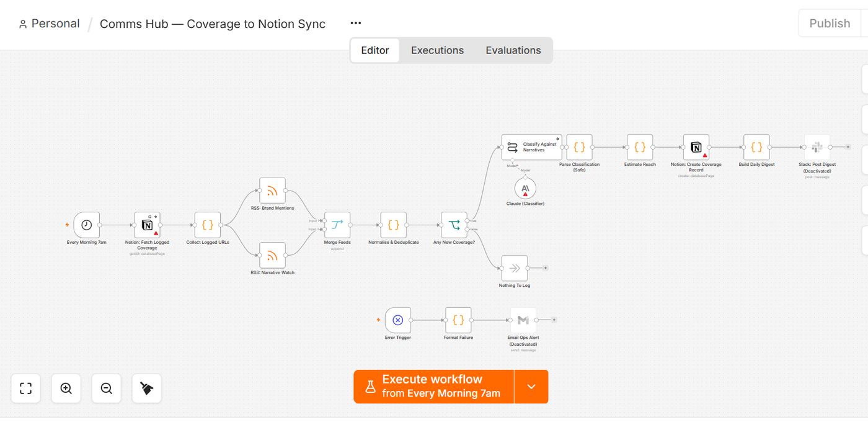This screenshot has width=868, height=427.
Task: Select the RSS: Narrative Watch node
Action: [x=272, y=255]
